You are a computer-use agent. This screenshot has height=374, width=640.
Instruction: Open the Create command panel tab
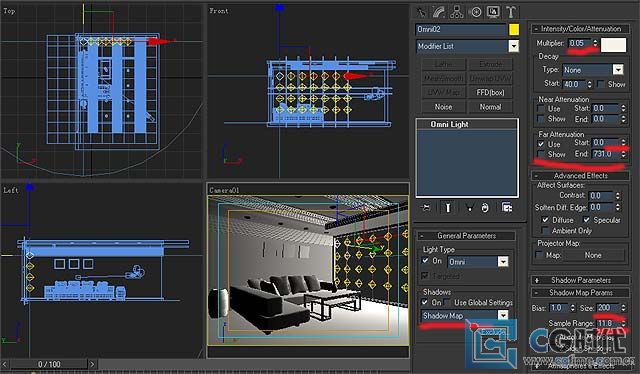point(420,12)
